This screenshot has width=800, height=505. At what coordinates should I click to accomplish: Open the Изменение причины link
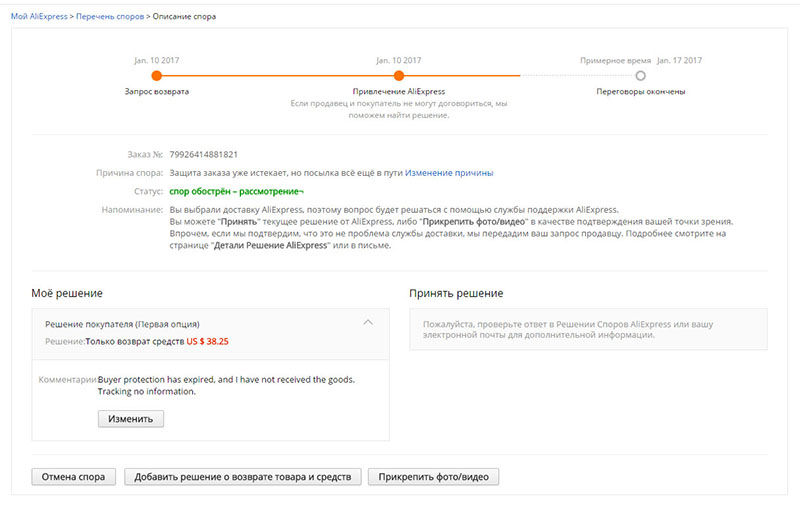pos(449,173)
